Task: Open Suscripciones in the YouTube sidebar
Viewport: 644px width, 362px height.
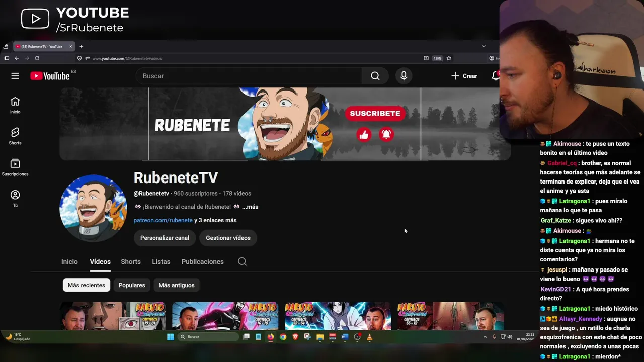Action: pyautogui.click(x=15, y=167)
